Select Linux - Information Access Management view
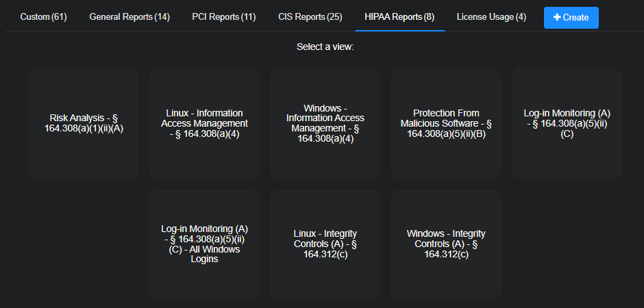 tap(204, 123)
